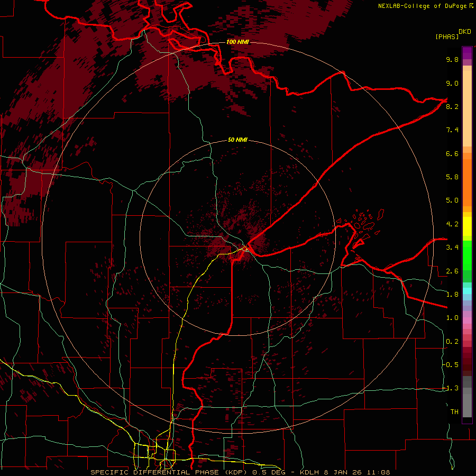Click the KDLH 8 JAN 26 11:08 timestamp
Screen dimensions: 476x476
point(345,472)
